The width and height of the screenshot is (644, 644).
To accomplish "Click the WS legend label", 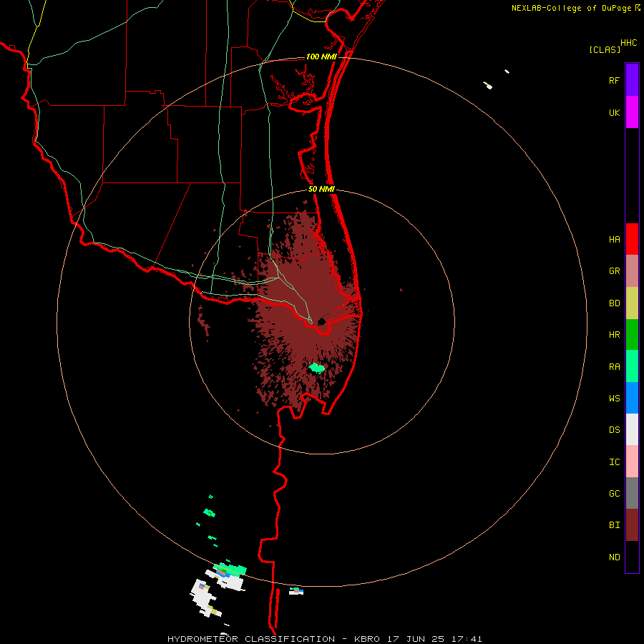I will [614, 399].
